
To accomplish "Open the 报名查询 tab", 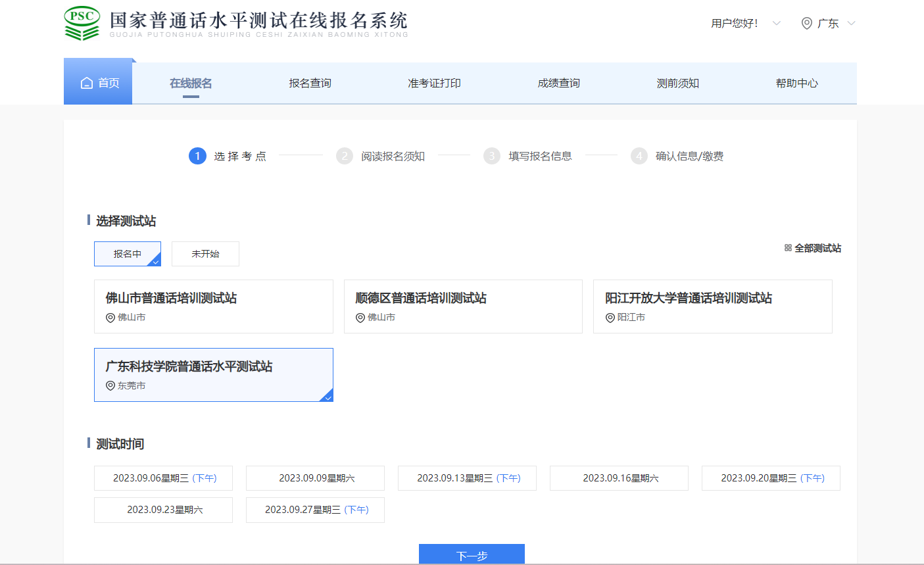I will coord(310,84).
